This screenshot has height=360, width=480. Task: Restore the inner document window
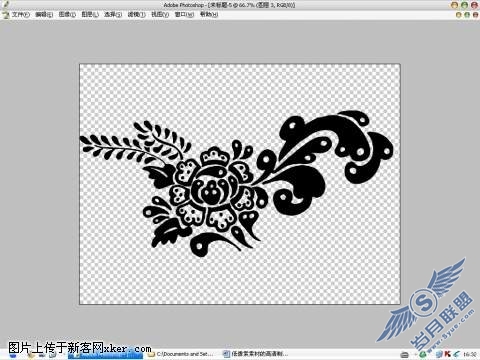pyautogui.click(x=467, y=15)
